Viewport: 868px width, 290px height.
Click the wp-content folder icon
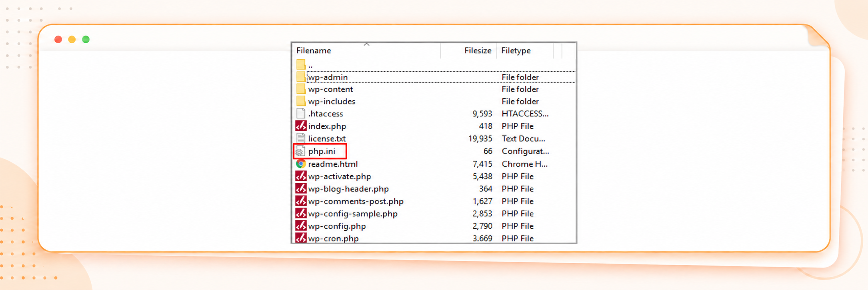[301, 89]
